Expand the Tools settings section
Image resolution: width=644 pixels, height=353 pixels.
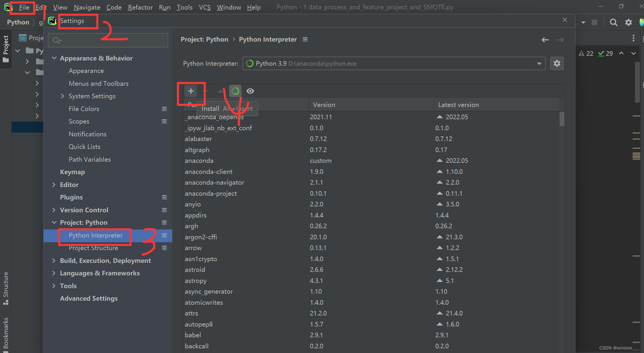point(54,286)
